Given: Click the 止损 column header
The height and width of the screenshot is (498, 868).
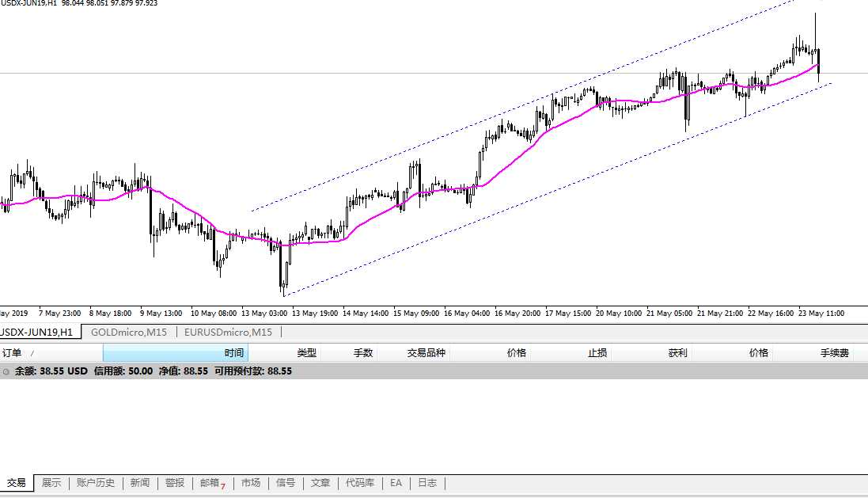Looking at the screenshot, I should 597,353.
